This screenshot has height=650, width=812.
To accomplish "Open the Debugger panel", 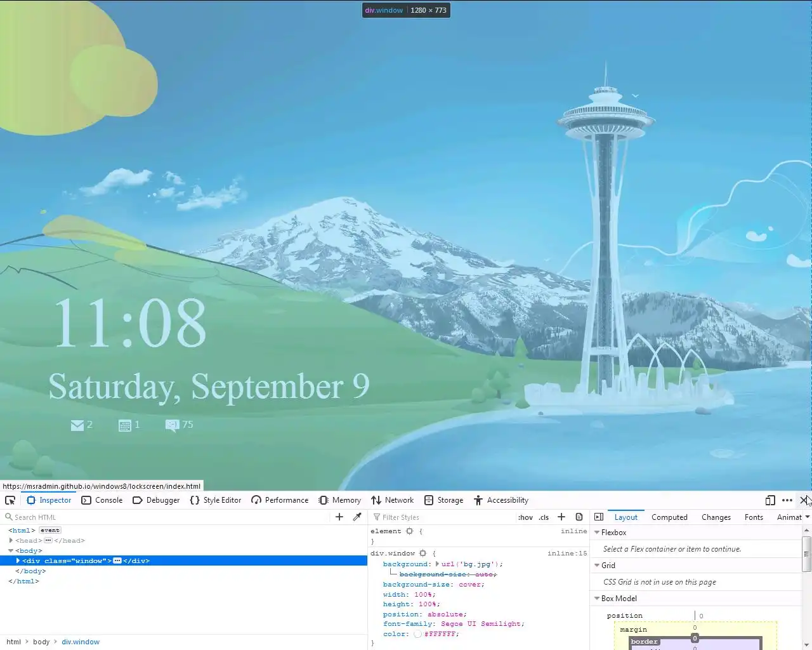I will [156, 500].
